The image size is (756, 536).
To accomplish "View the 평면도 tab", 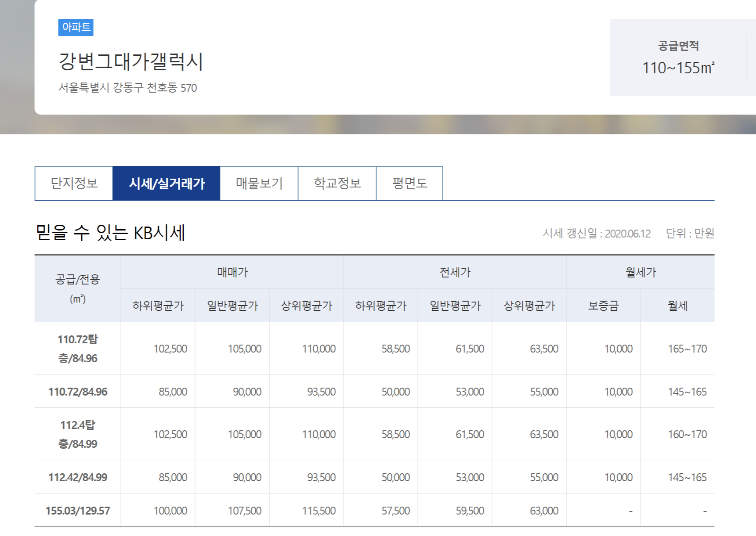I will click(x=410, y=183).
